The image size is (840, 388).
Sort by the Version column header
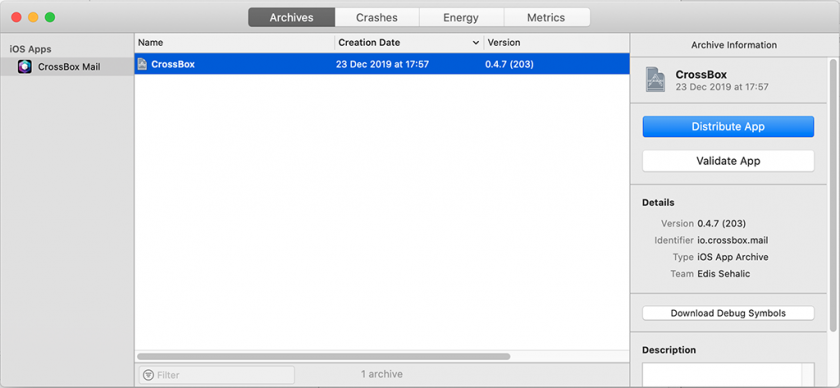[x=556, y=43]
